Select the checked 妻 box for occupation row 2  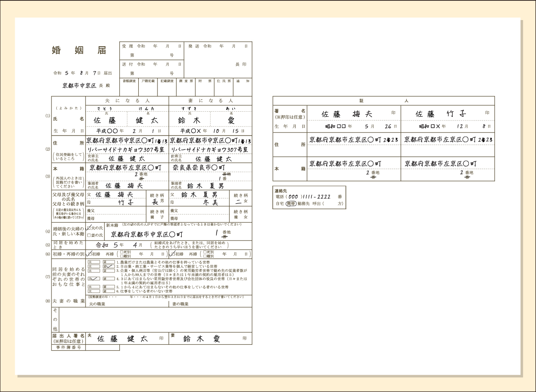108,266
